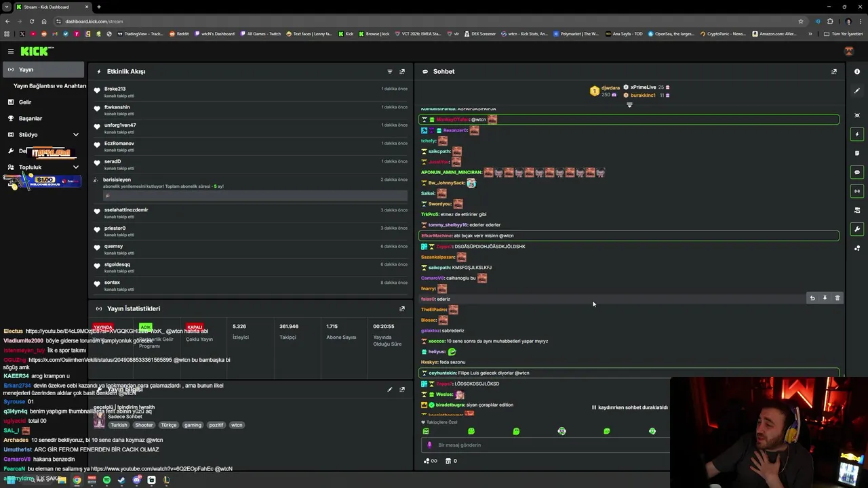Viewport: 868px width, 488px height.
Task: Click djwdara in the chat leaderboard
Action: tap(610, 87)
